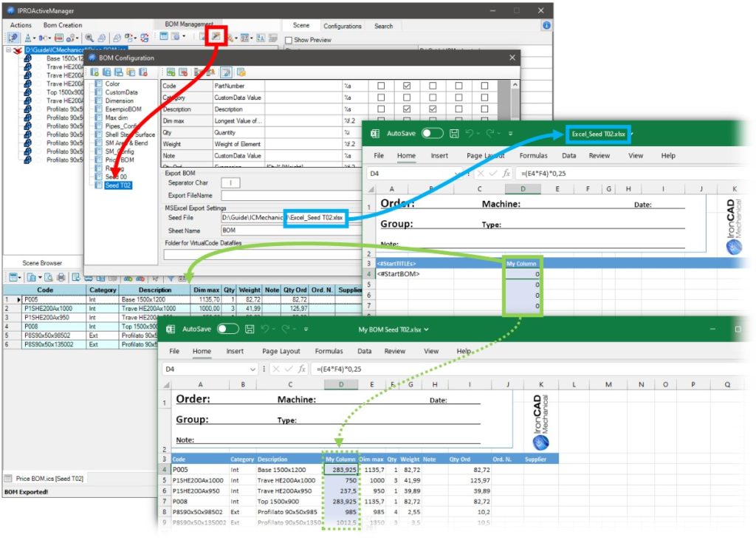Click the Separator Char input field
756x543 pixels.
point(230,183)
